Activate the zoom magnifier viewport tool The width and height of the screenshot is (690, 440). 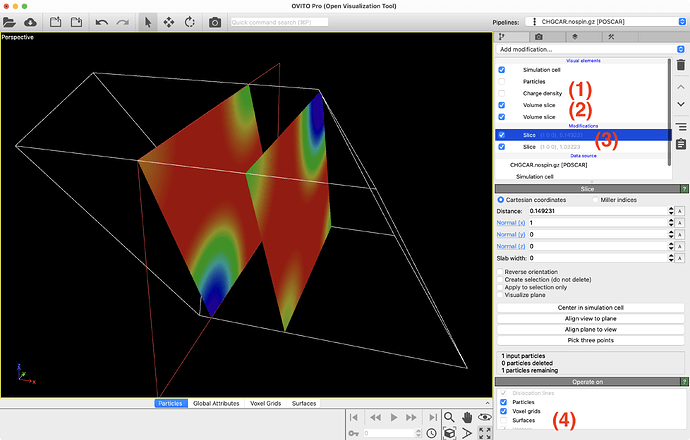[449, 417]
